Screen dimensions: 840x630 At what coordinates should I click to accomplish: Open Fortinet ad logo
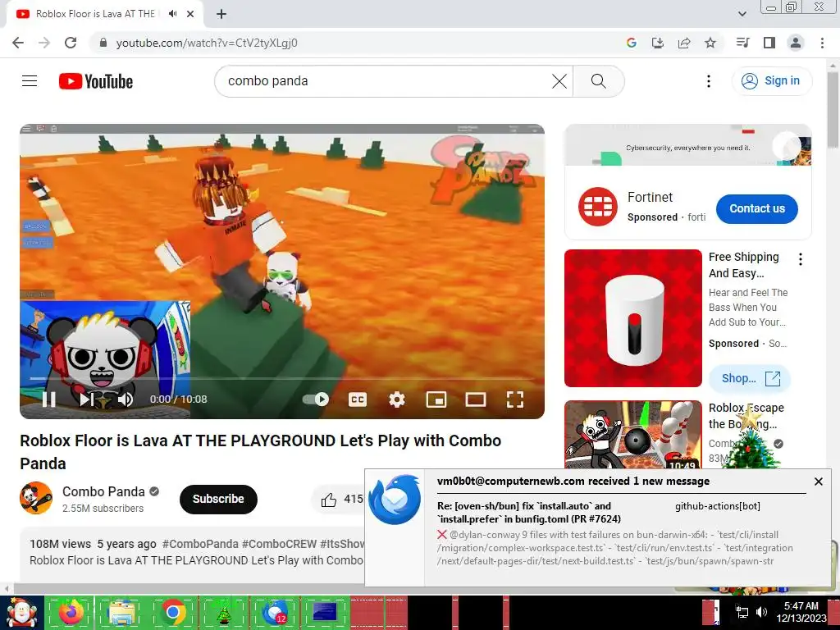tap(598, 206)
